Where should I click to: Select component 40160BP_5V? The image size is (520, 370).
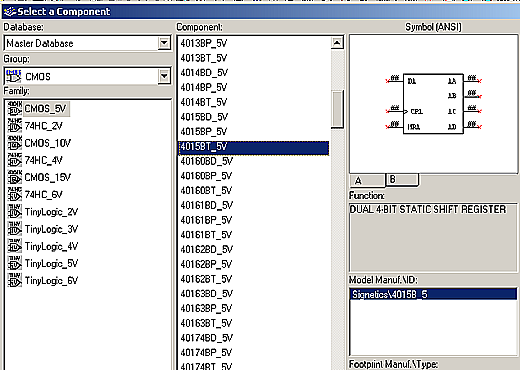coord(206,176)
